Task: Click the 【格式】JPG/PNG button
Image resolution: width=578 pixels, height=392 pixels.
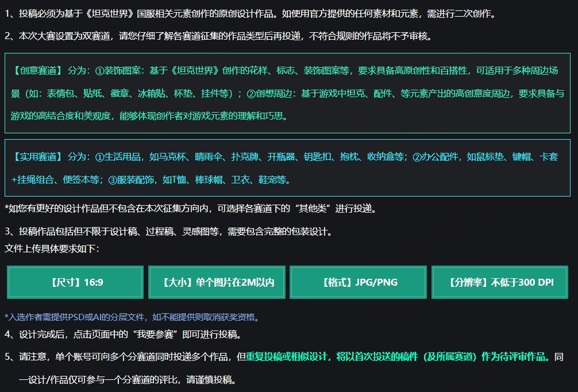Action: [359, 282]
